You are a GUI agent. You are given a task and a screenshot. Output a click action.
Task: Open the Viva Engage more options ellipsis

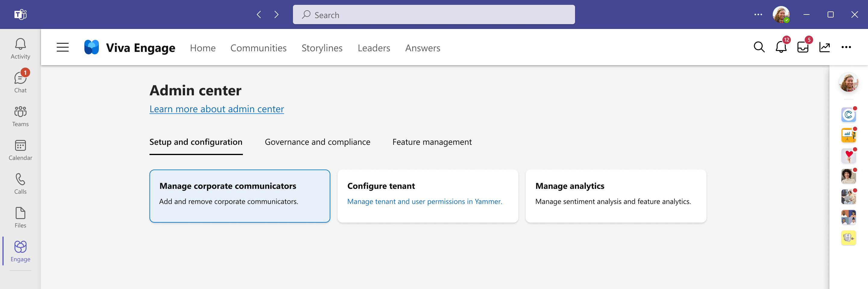click(846, 47)
